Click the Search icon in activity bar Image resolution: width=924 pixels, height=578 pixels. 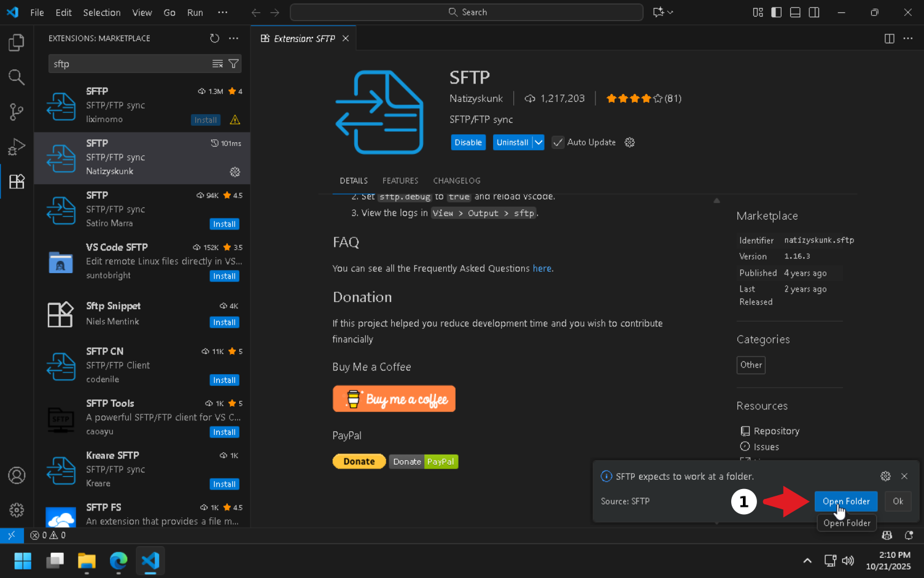pyautogui.click(x=17, y=77)
